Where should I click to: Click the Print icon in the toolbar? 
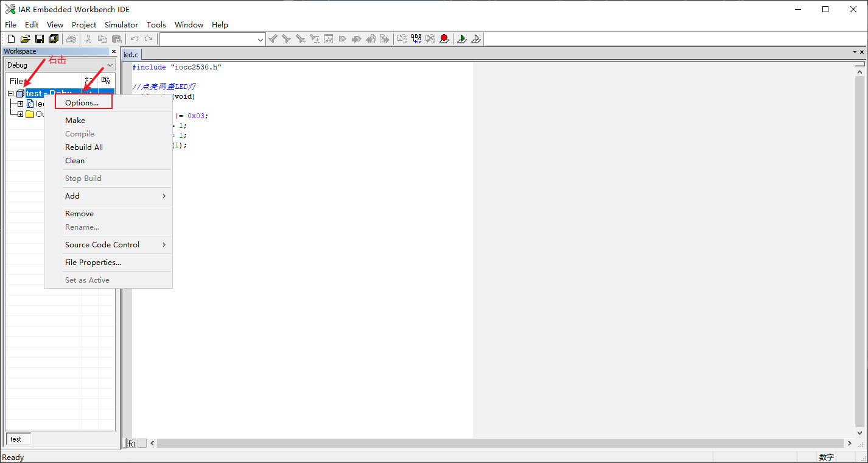tap(71, 39)
